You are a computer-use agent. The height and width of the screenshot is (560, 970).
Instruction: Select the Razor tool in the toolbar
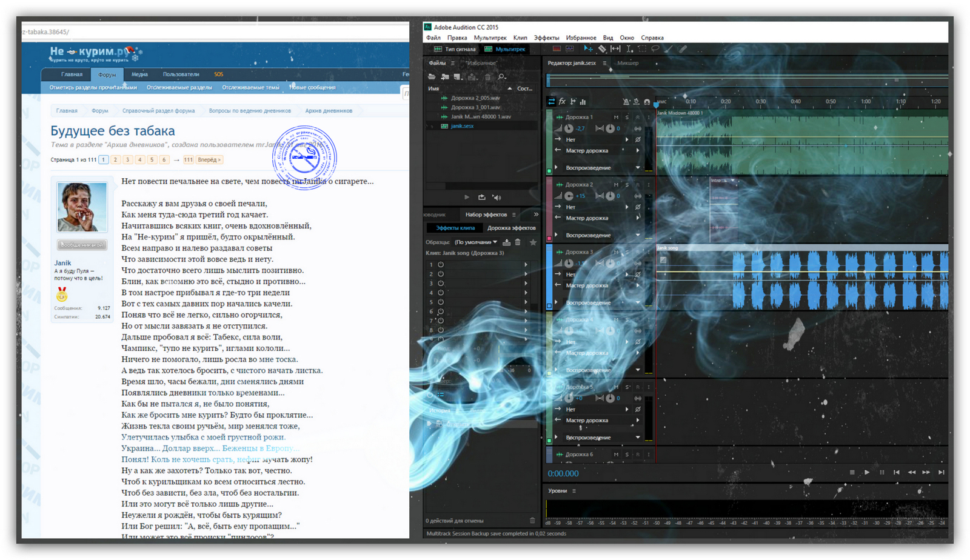click(x=602, y=49)
